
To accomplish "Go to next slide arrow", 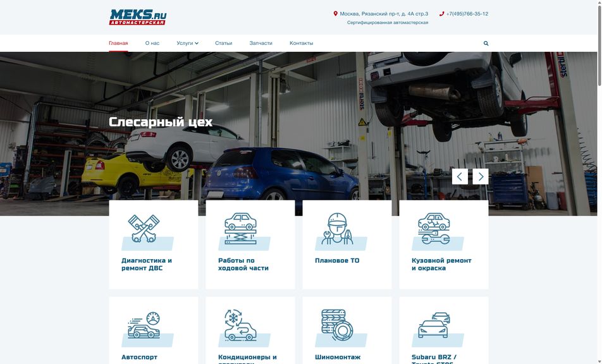I will point(481,176).
